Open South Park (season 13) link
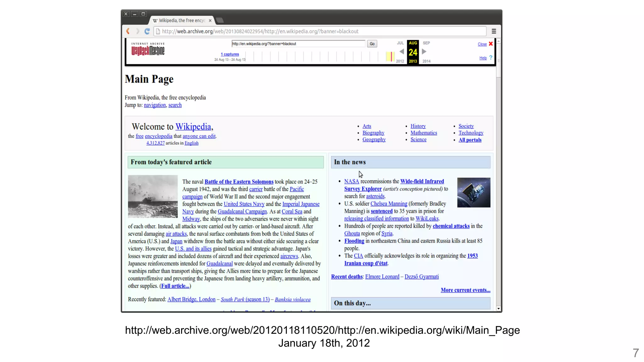644x362 pixels. coord(245,299)
